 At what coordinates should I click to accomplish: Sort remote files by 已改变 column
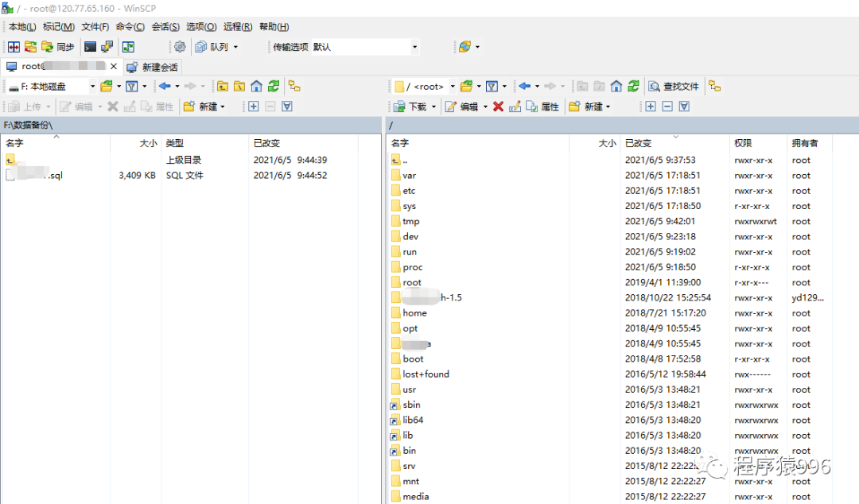coord(674,143)
